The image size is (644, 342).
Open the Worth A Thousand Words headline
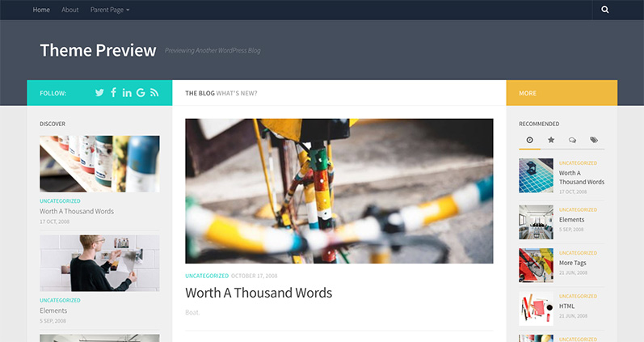259,293
